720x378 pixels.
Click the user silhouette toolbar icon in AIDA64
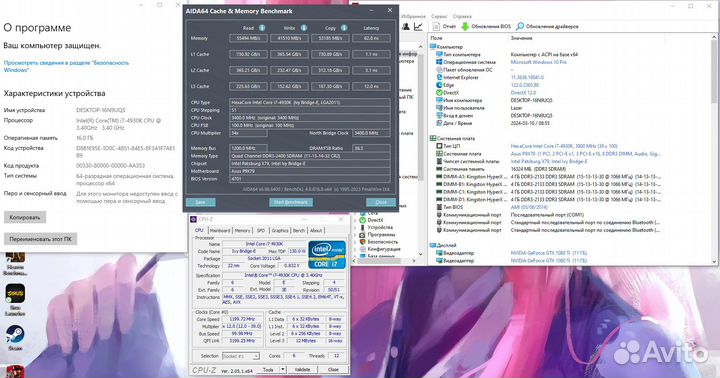[x=406, y=27]
